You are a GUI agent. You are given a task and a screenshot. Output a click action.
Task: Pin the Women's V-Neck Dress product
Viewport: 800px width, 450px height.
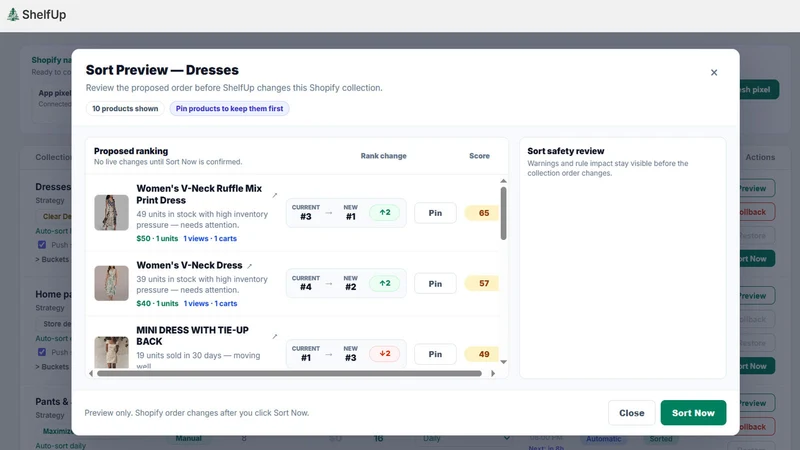pos(435,284)
